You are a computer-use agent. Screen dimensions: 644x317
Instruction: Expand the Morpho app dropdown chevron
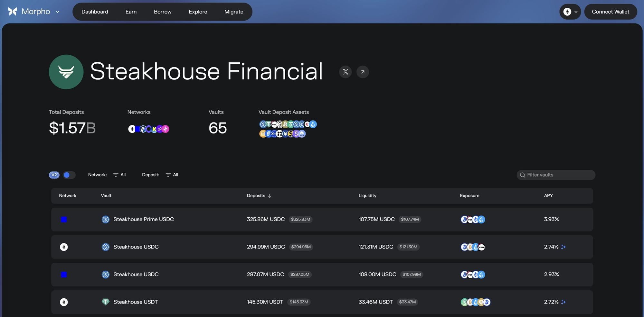[58, 12]
